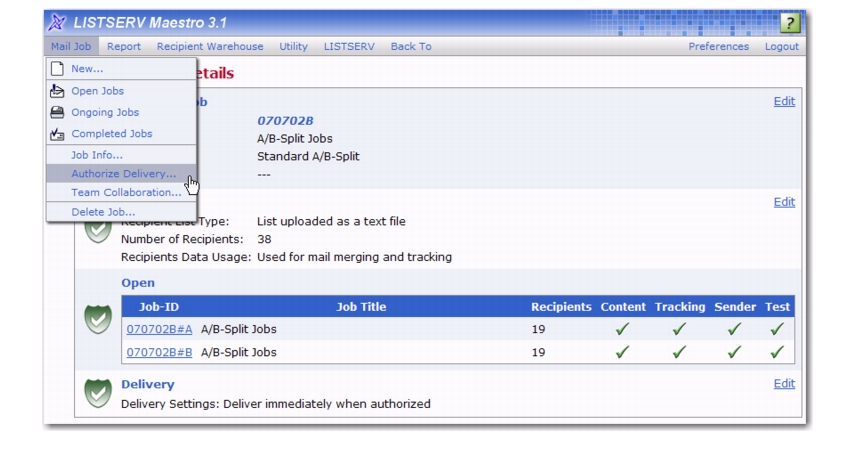Open Preferences in the menu bar
The width and height of the screenshot is (853, 449).
point(719,46)
